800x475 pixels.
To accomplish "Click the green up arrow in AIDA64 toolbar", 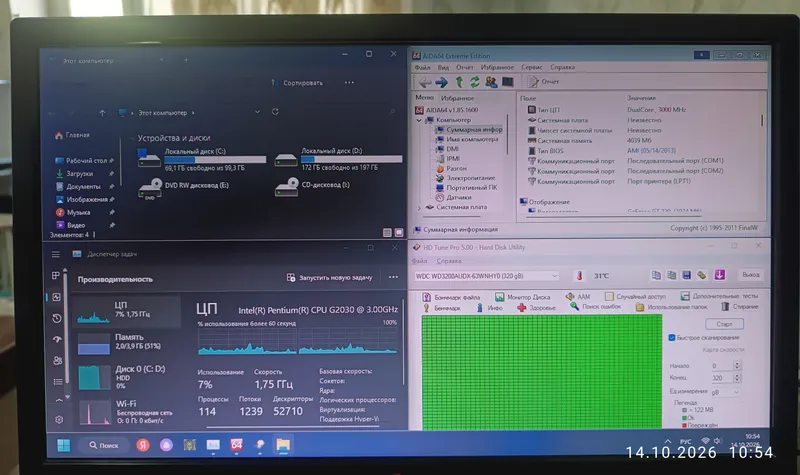I will coord(459,82).
